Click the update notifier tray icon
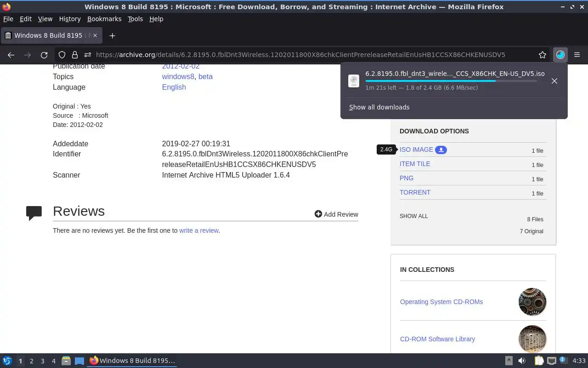Image resolution: width=588 pixels, height=368 pixels. point(564,361)
